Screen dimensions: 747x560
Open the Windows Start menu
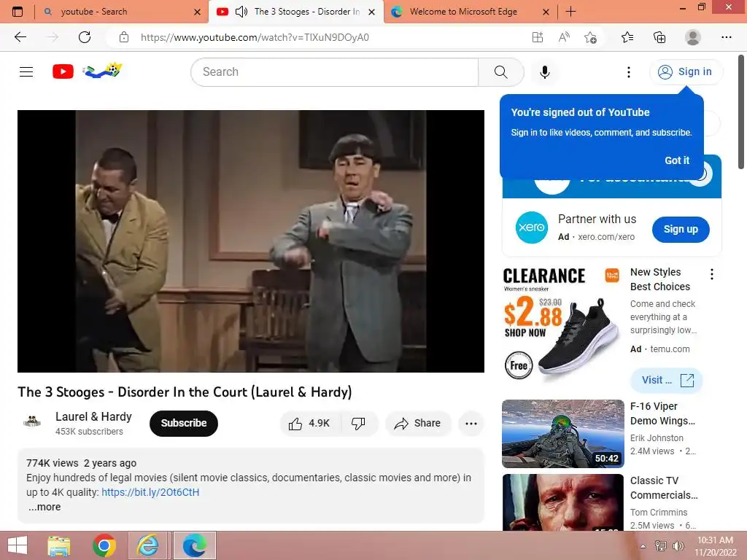[x=18, y=545]
